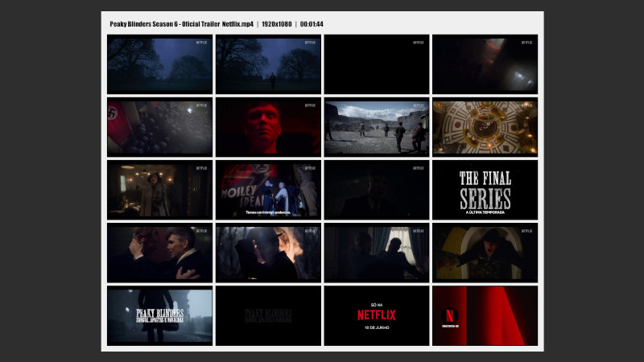The image size is (644, 362).
Task: Open the thumbnail of men walking in quarry
Action: 376,127
